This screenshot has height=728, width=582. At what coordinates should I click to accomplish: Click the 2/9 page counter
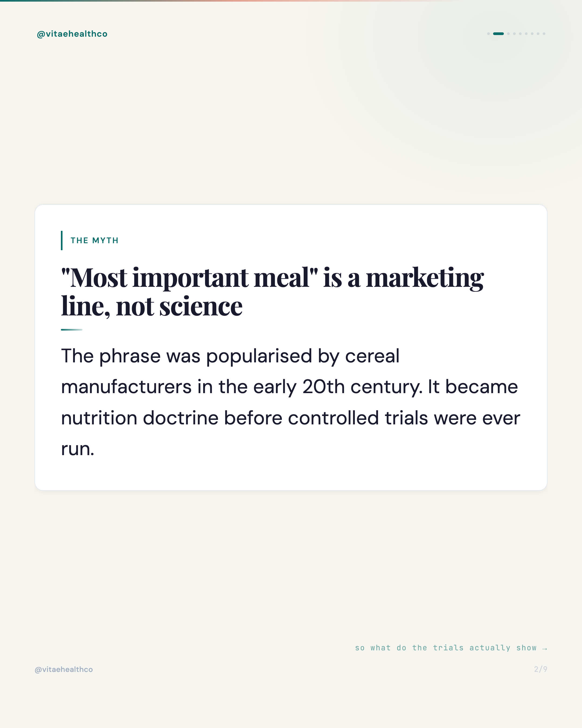coord(541,669)
